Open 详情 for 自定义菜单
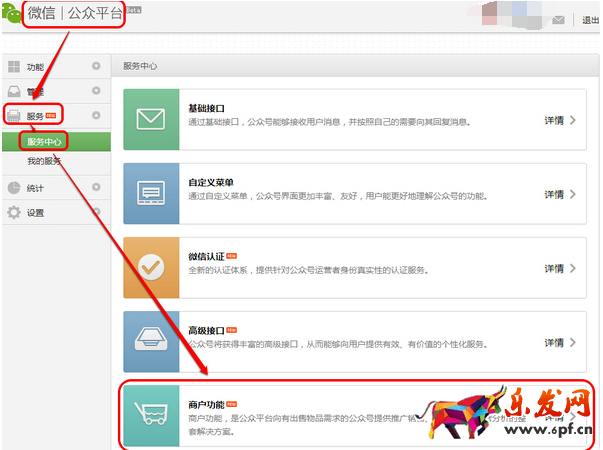The width and height of the screenshot is (603, 450). (554, 195)
